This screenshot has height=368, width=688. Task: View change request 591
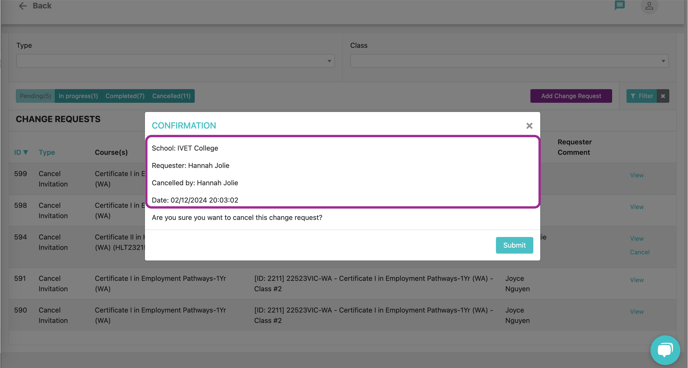(637, 280)
